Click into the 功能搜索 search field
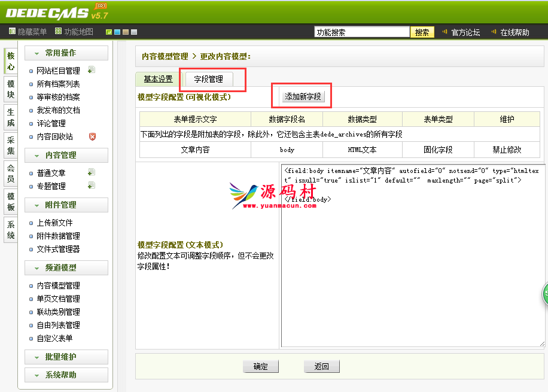The image size is (548, 392). 361,32
